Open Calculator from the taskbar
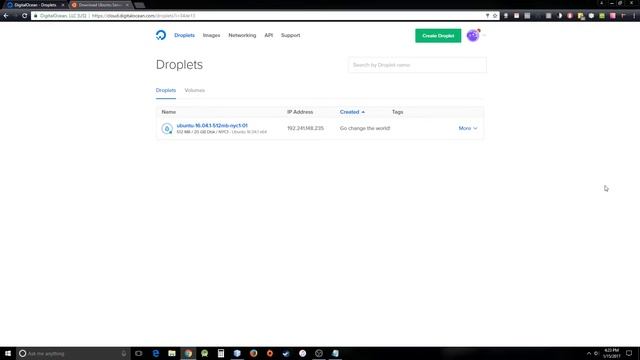 [221, 353]
